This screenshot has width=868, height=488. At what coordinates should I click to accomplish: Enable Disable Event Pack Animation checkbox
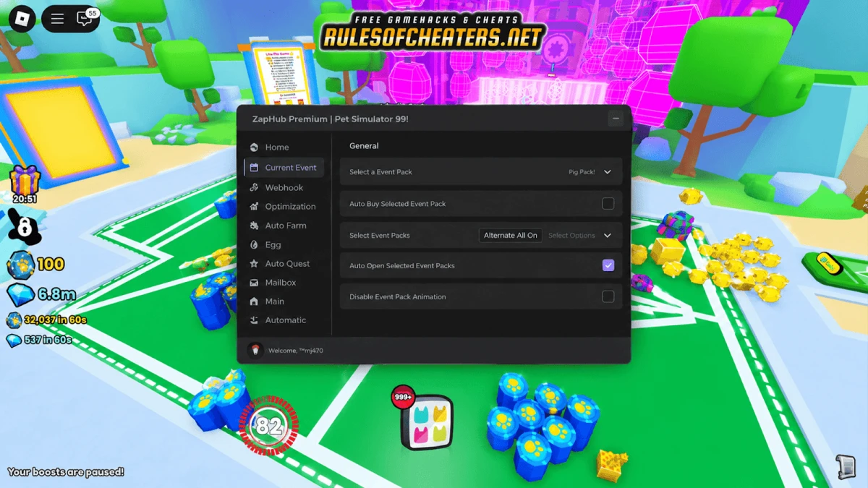click(x=608, y=296)
